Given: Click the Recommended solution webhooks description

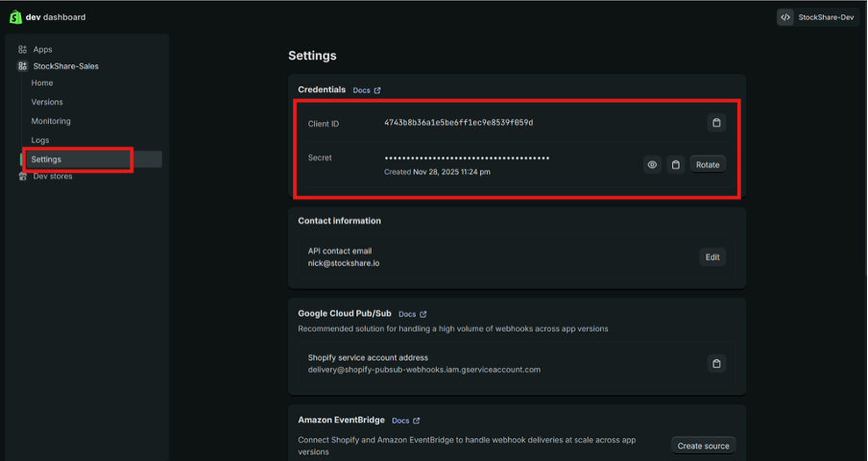Looking at the screenshot, I should click(x=453, y=328).
